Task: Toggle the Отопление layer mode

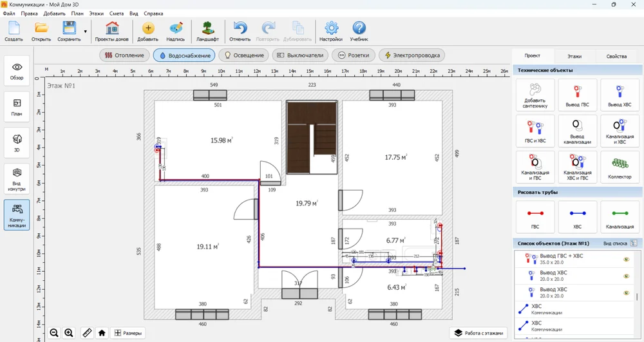Action: (124, 55)
